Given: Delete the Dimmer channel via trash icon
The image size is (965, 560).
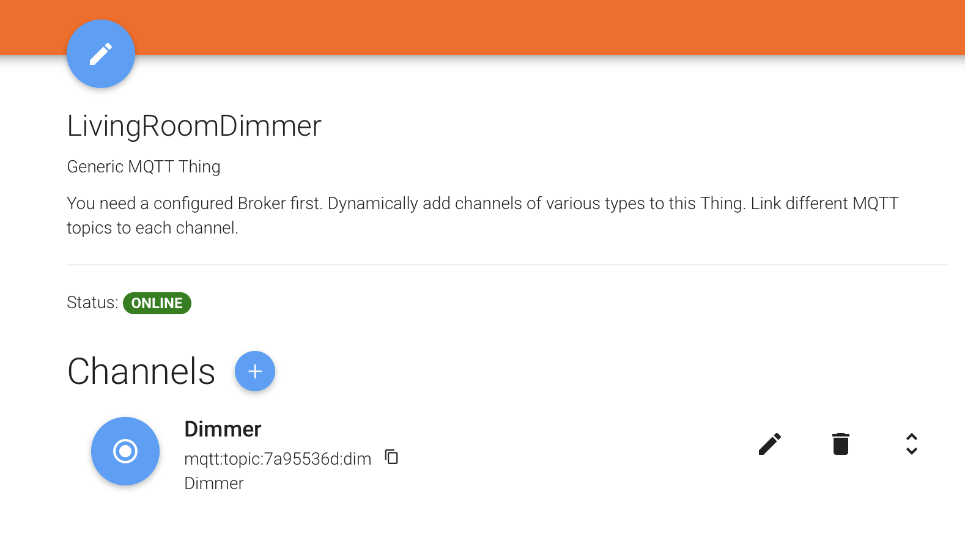Looking at the screenshot, I should (841, 444).
